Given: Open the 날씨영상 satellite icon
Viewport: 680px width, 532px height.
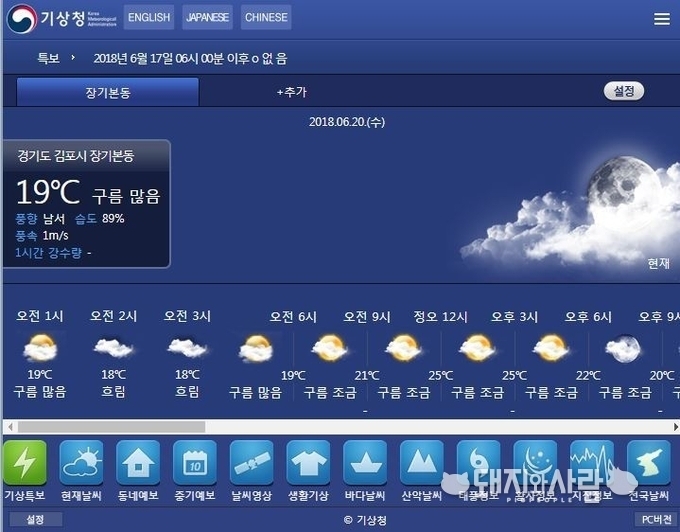Looking at the screenshot, I should pyautogui.click(x=251, y=463).
